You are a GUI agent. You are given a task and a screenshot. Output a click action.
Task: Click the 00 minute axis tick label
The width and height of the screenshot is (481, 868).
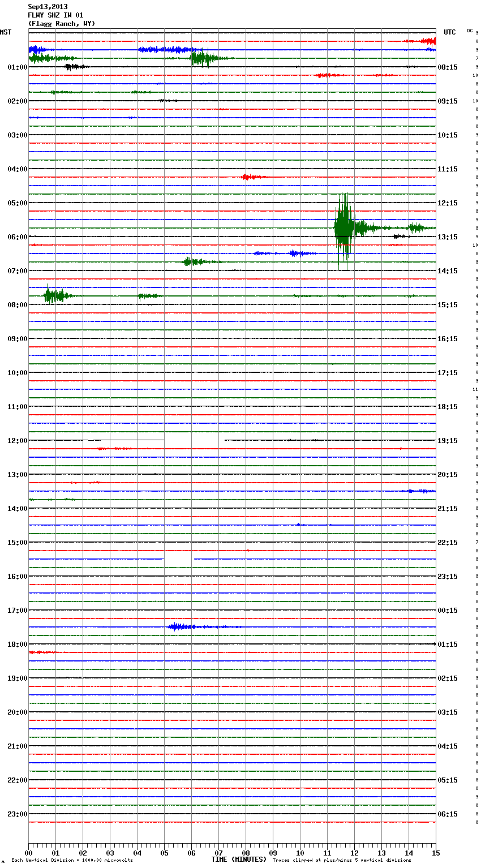point(28,853)
